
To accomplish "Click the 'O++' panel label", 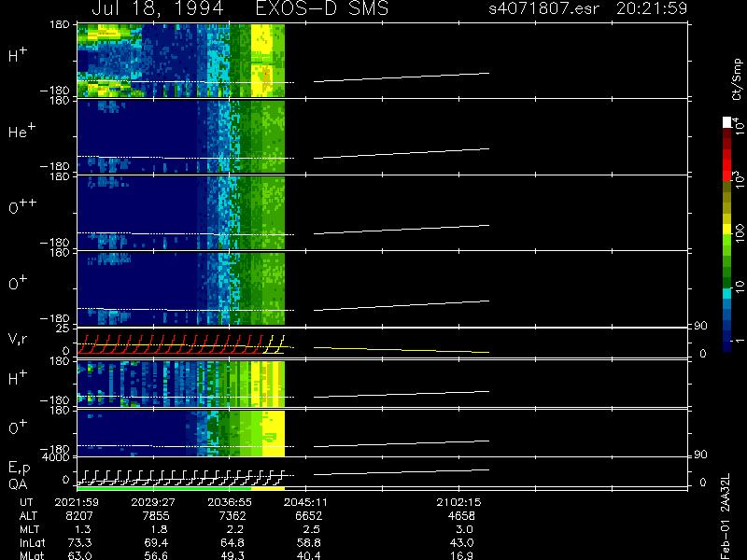I will pos(22,206).
